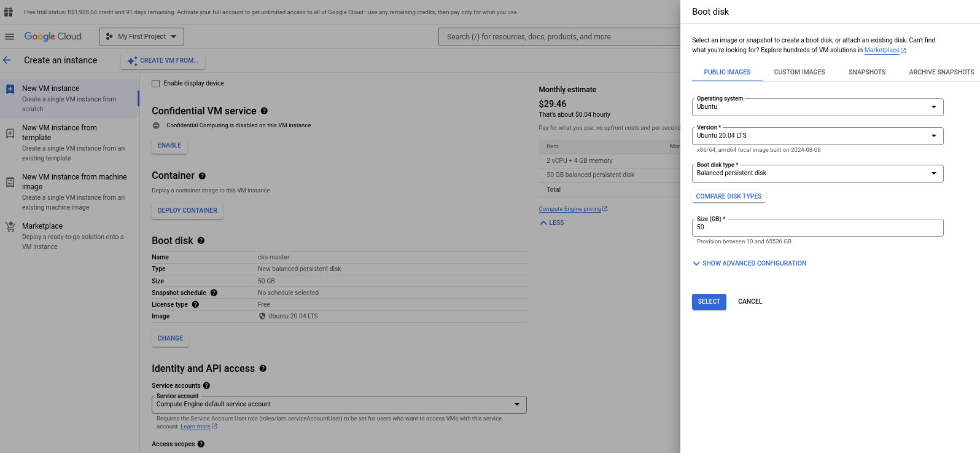Click help icon next to Container heading

pyautogui.click(x=202, y=176)
